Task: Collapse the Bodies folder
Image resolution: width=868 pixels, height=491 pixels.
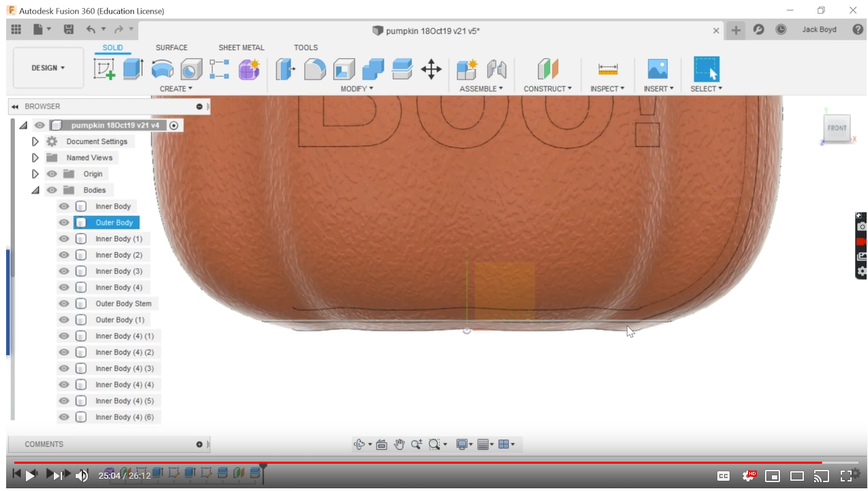Action: pos(35,190)
